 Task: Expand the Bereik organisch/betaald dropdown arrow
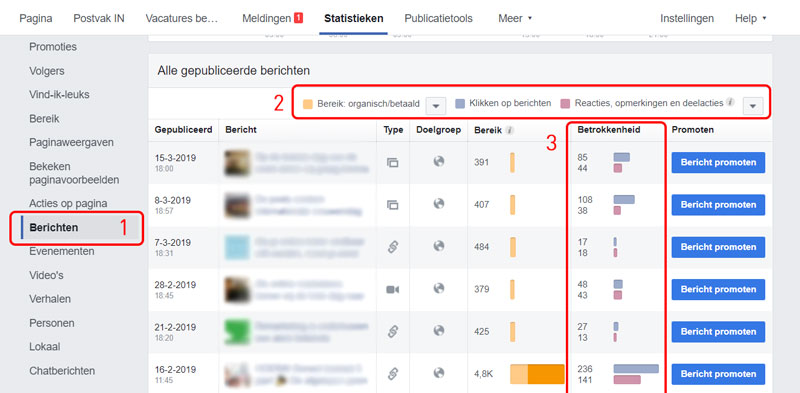coord(436,106)
